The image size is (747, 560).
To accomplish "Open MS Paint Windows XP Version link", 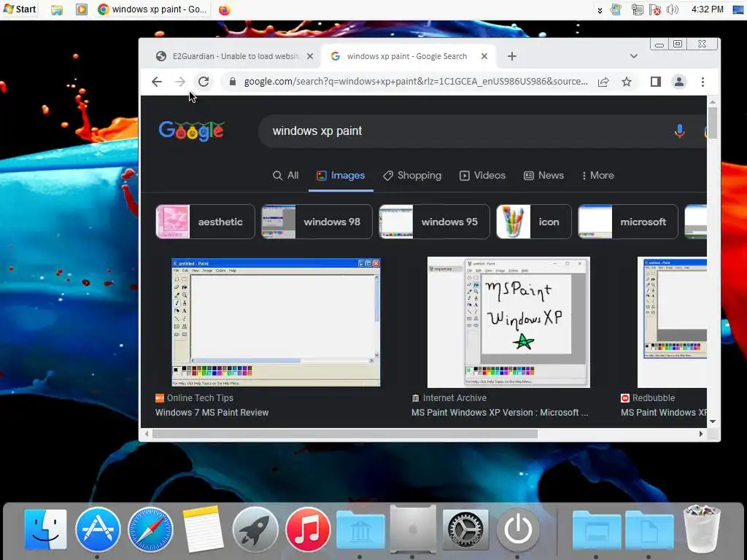I will coord(500,413).
